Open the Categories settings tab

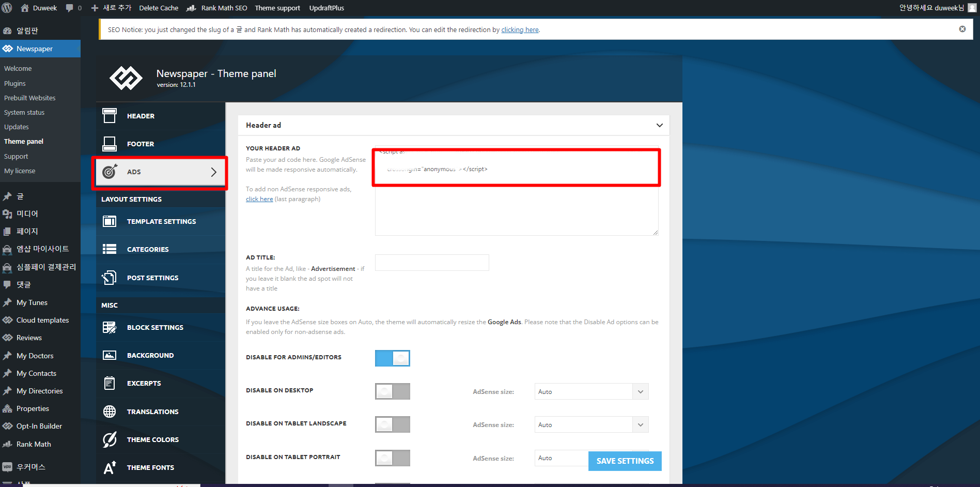tap(161, 249)
